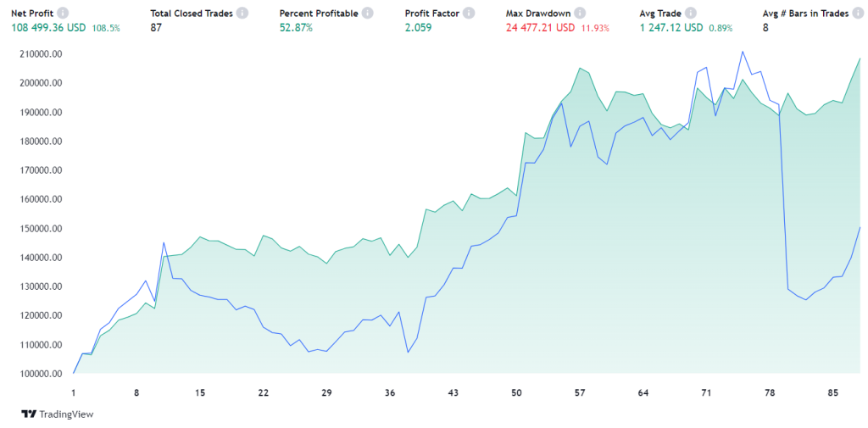
Task: Click trade number 22 on x-axis
Action: [264, 393]
